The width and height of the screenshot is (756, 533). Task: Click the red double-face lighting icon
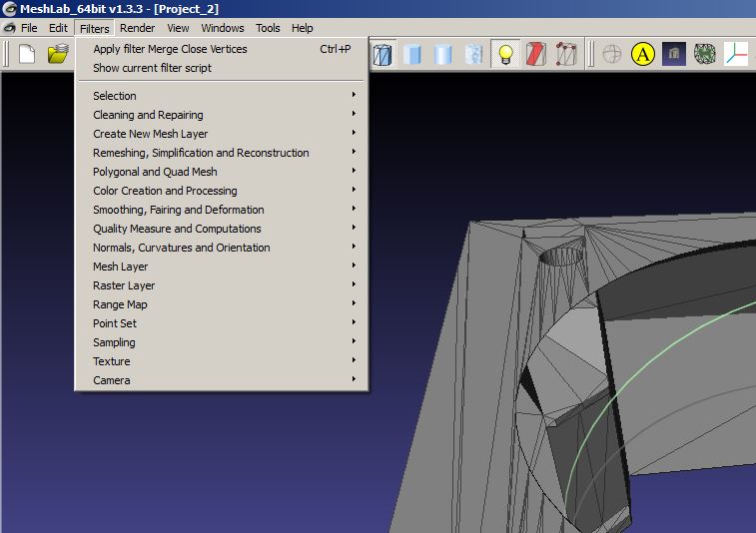[x=536, y=54]
